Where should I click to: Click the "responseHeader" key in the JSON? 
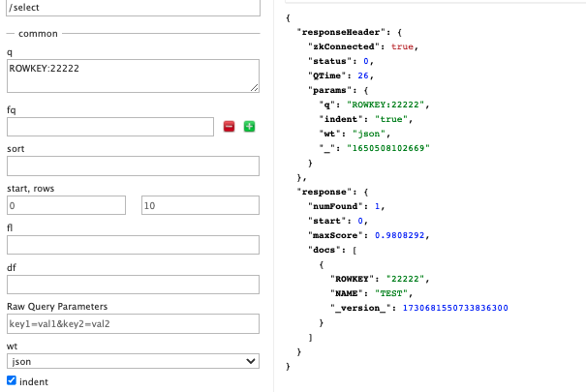click(341, 32)
